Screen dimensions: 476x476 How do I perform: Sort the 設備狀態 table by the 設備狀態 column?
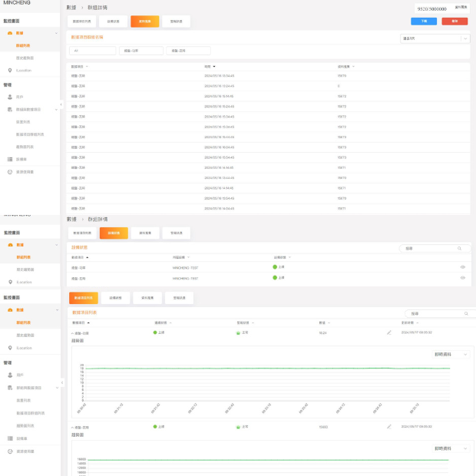[x=283, y=257]
